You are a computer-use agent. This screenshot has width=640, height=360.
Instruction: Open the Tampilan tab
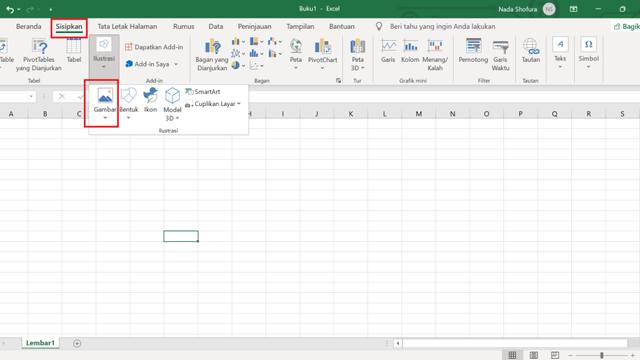(x=300, y=27)
